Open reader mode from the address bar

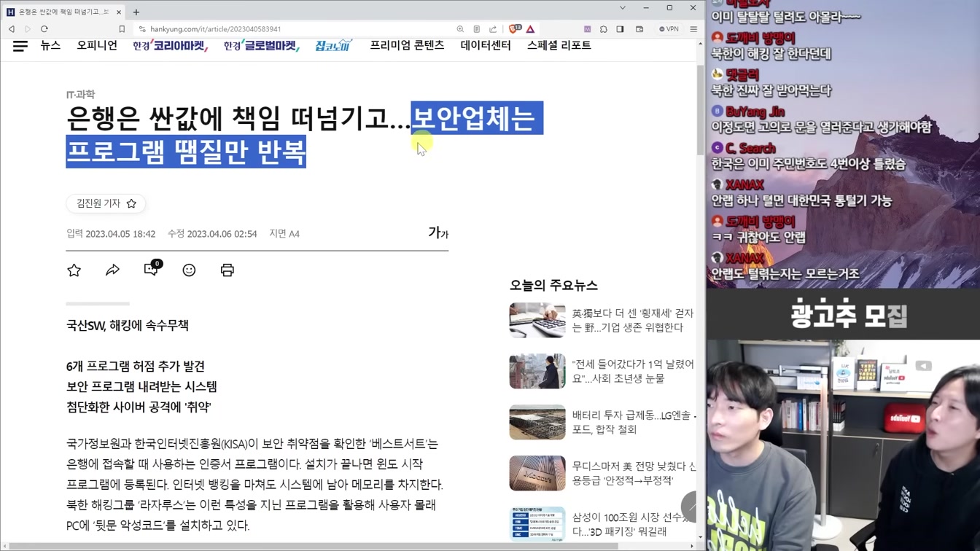click(x=476, y=29)
